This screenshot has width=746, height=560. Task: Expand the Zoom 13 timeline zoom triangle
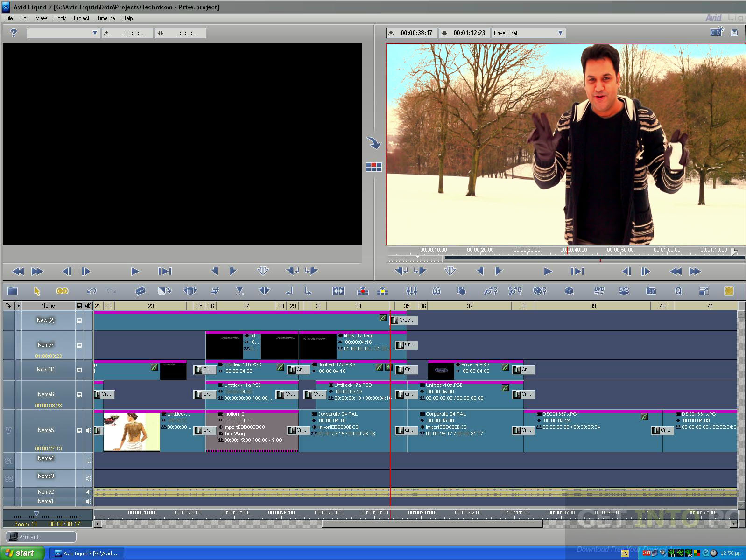point(36,514)
